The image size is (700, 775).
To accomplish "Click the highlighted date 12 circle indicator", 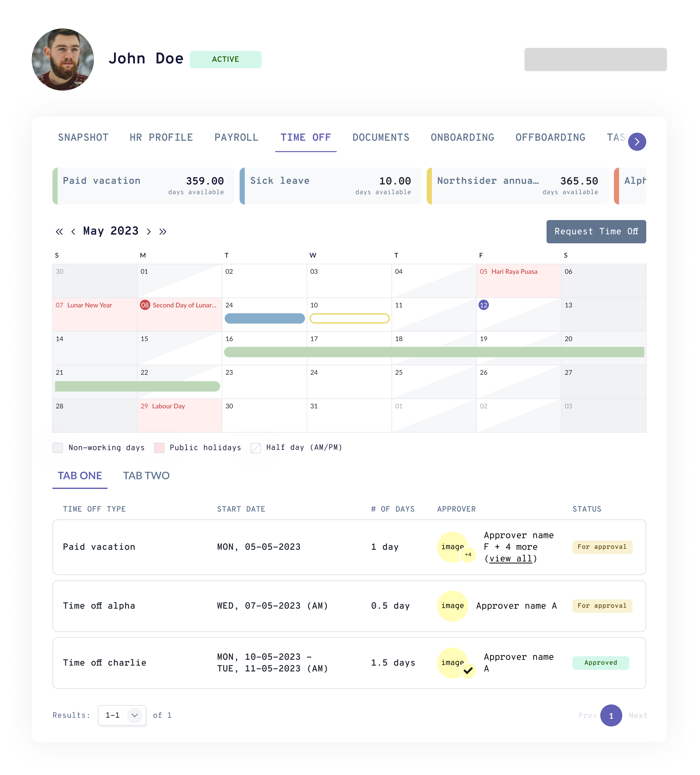I will (484, 305).
